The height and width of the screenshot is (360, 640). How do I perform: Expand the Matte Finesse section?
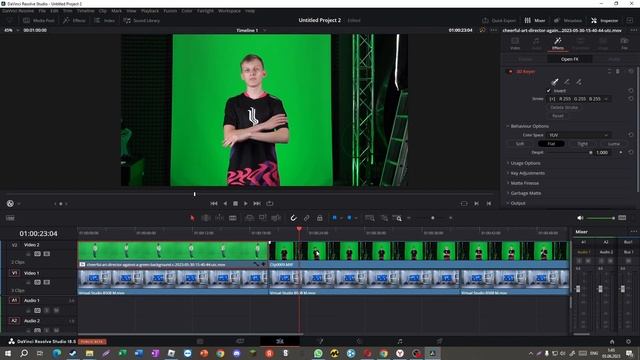pos(524,183)
